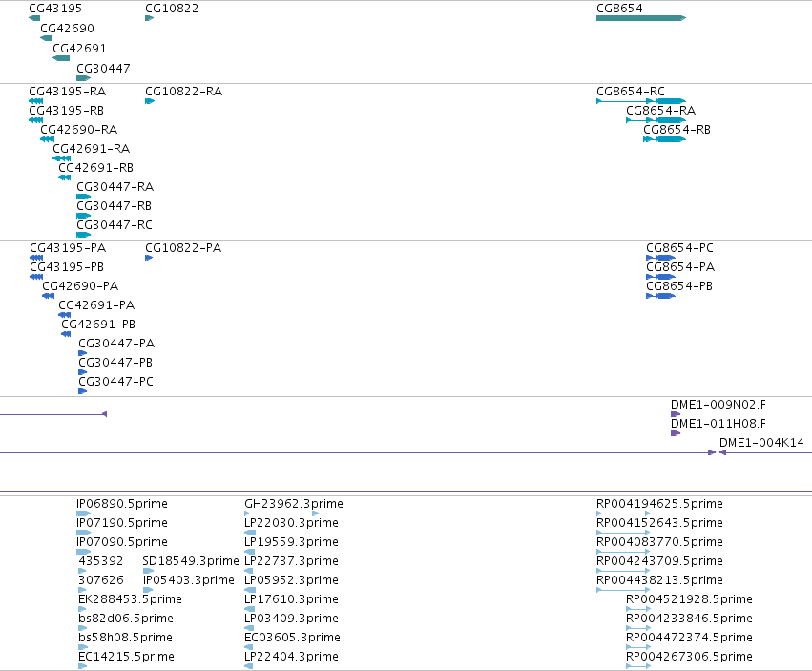Click EST EC03605.3prime
812x671 pixels.
(x=293, y=638)
